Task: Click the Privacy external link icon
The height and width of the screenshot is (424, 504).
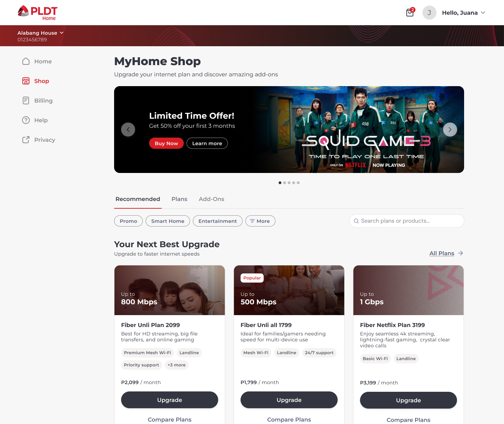Action: click(x=26, y=140)
